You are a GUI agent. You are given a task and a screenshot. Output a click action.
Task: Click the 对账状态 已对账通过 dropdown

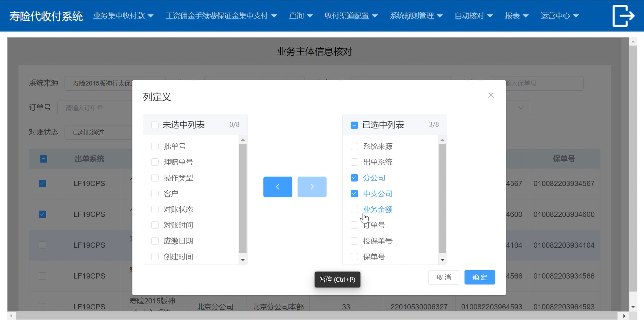coord(99,132)
